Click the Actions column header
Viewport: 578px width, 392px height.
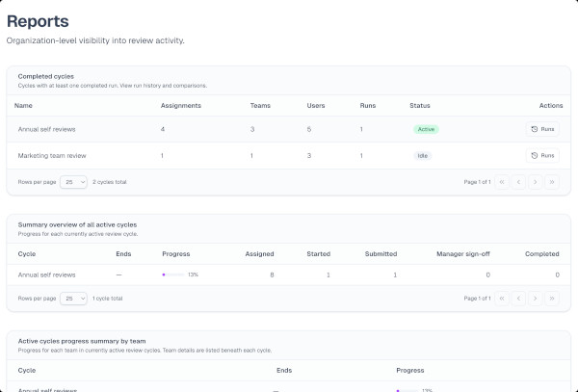tap(551, 105)
